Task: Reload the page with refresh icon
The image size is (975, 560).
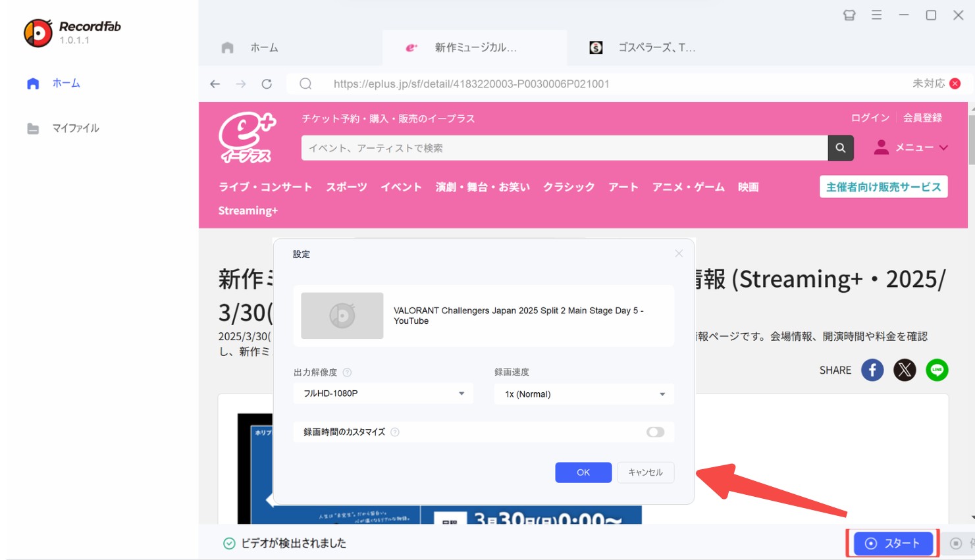Action: coord(267,84)
